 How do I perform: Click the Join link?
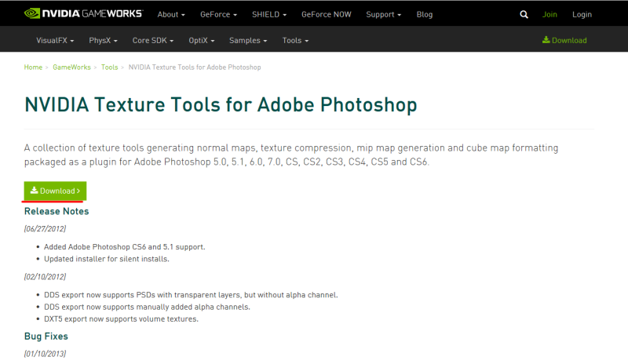549,14
